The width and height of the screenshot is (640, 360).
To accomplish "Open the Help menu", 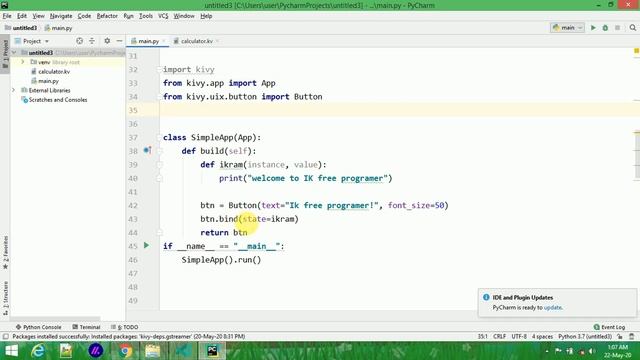I will pyautogui.click(x=206, y=16).
